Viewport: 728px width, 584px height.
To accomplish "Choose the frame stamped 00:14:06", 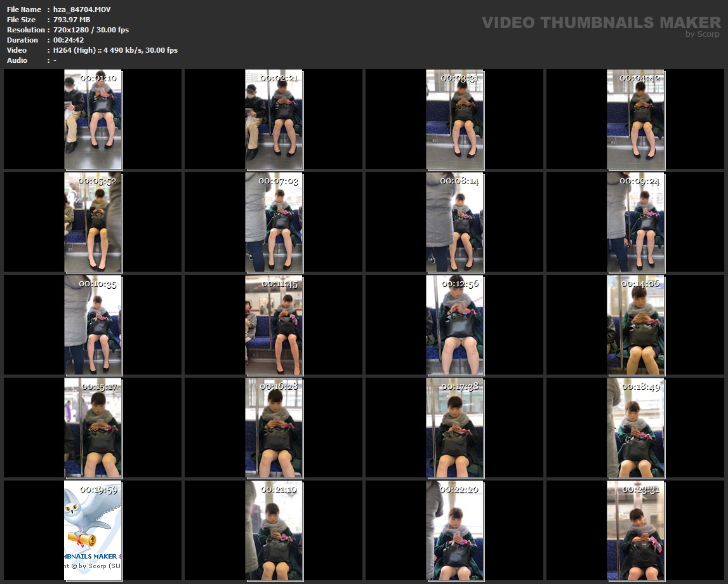I will [x=635, y=325].
